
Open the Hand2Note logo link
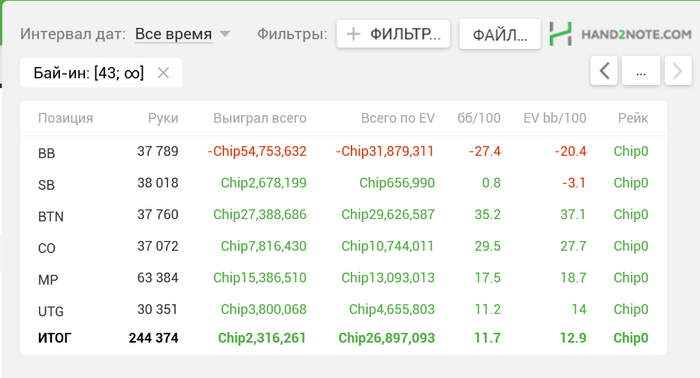tap(620, 34)
